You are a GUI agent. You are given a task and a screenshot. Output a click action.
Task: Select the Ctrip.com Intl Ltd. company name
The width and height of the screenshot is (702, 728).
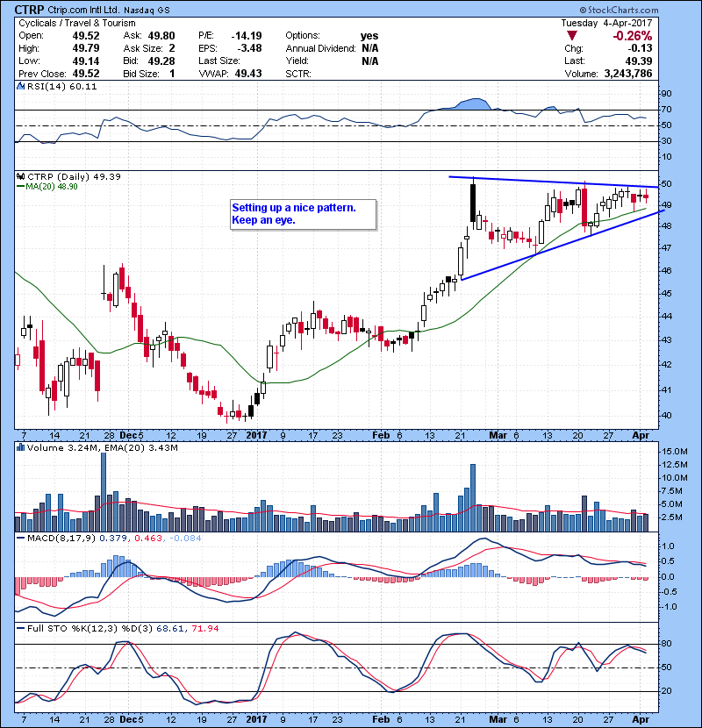[x=83, y=10]
